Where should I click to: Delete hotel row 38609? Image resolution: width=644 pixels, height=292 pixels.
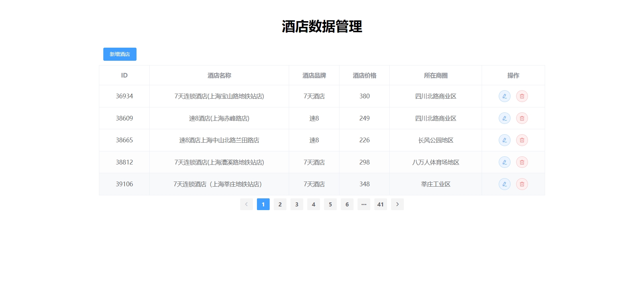(x=522, y=118)
